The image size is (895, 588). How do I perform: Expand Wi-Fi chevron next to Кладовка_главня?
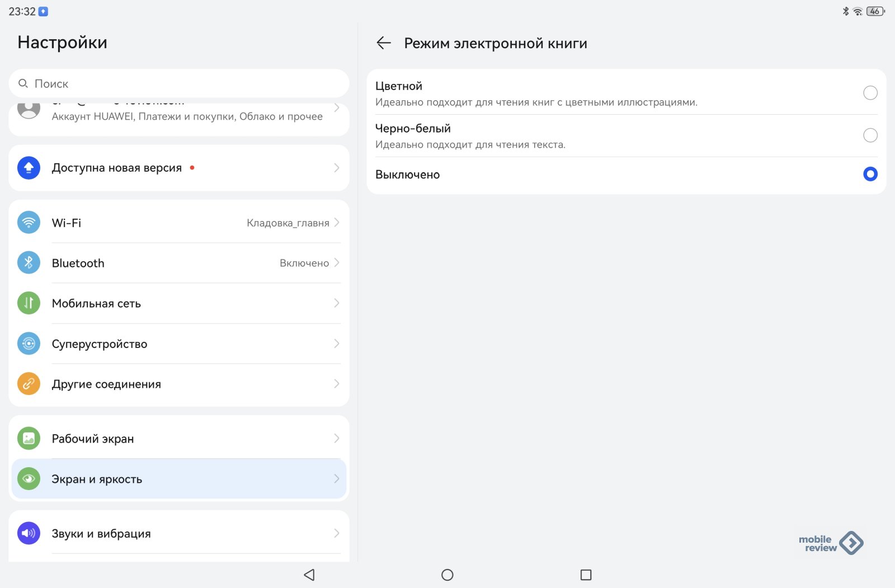pyautogui.click(x=337, y=223)
